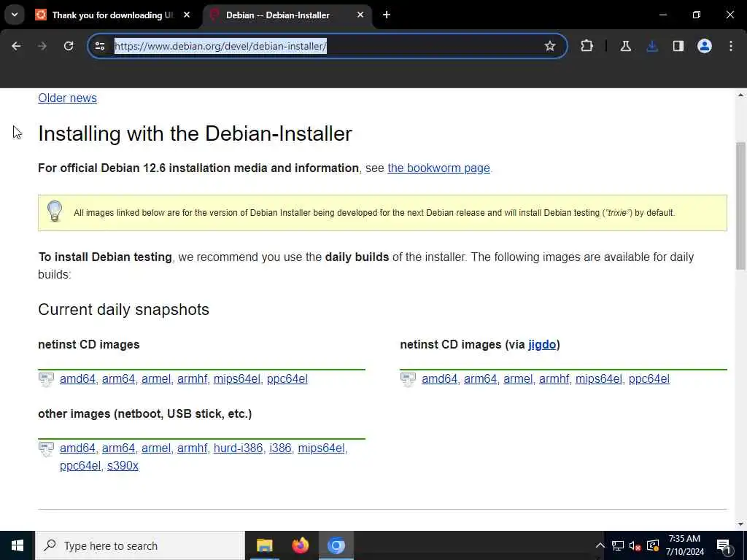Open the network status tray icon
The width and height of the screenshot is (747, 560).
point(617,545)
